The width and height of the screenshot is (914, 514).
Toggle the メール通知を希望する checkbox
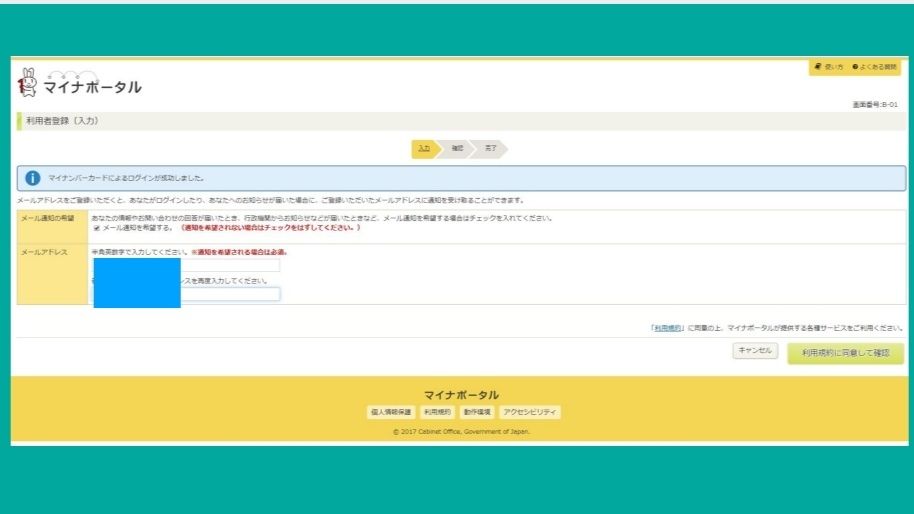97,228
